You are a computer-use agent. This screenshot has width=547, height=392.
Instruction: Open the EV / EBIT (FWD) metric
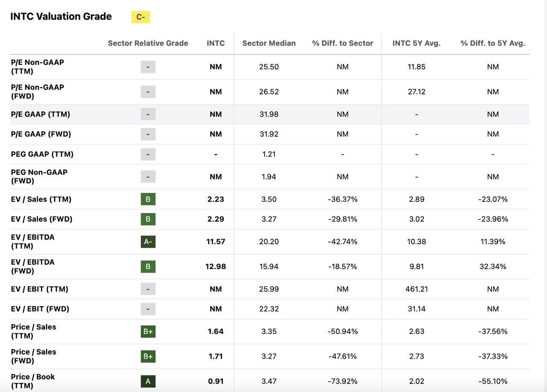40,309
